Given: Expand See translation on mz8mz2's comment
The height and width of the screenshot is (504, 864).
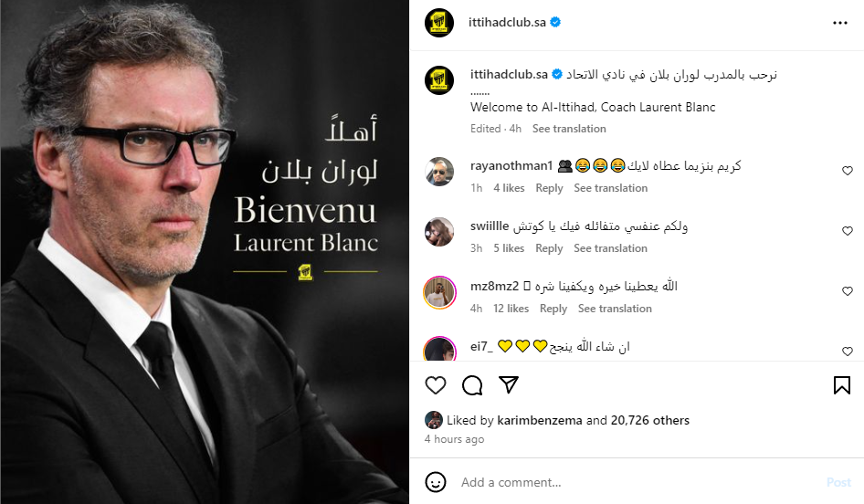Looking at the screenshot, I should [615, 309].
